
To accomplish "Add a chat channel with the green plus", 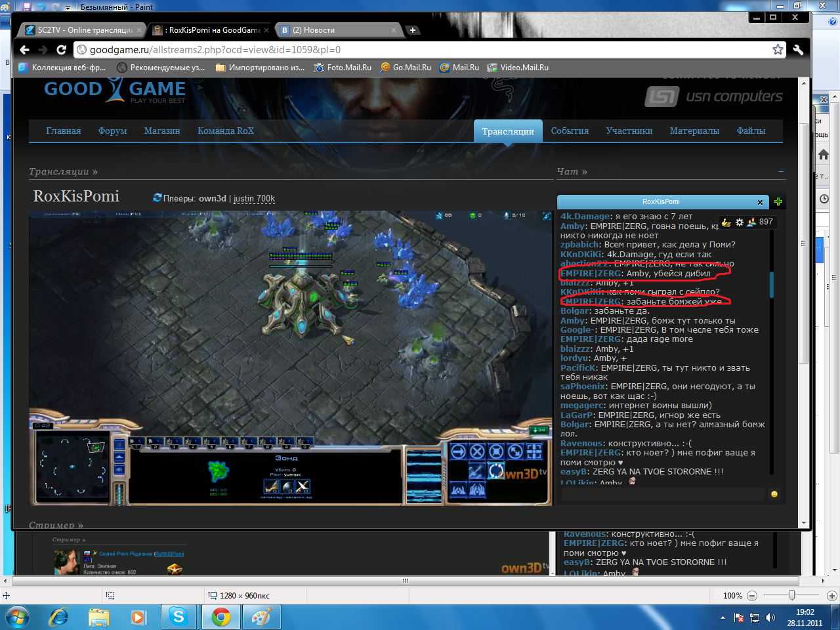I will (778, 202).
